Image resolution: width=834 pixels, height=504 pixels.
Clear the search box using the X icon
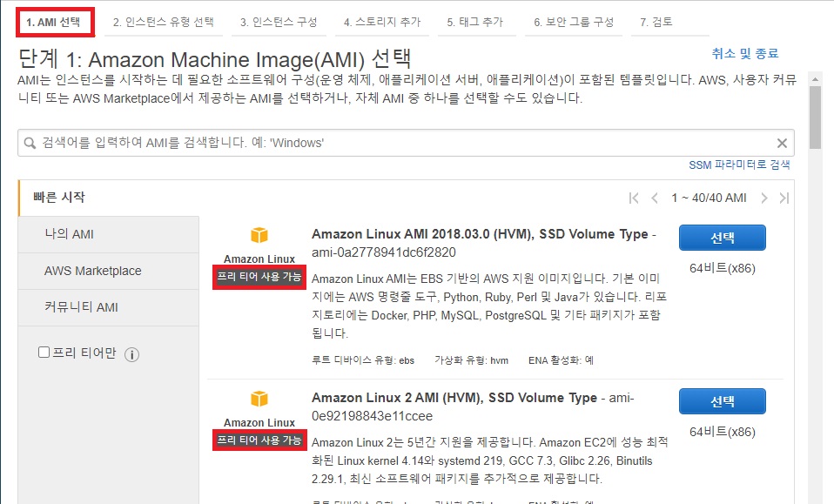tap(782, 142)
